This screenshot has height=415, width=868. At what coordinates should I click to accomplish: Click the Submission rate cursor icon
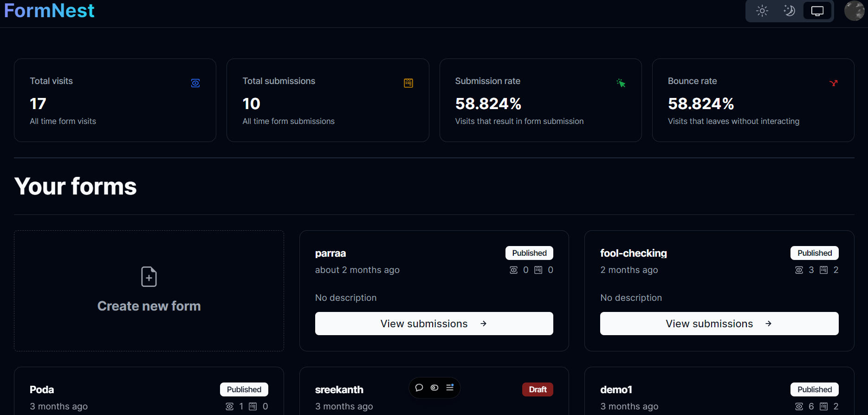(621, 83)
